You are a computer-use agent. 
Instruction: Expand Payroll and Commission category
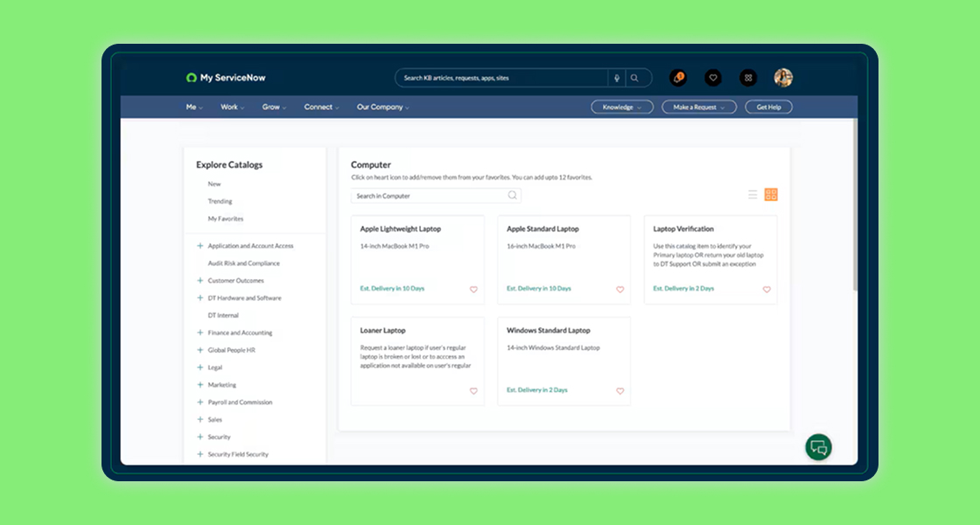(200, 402)
